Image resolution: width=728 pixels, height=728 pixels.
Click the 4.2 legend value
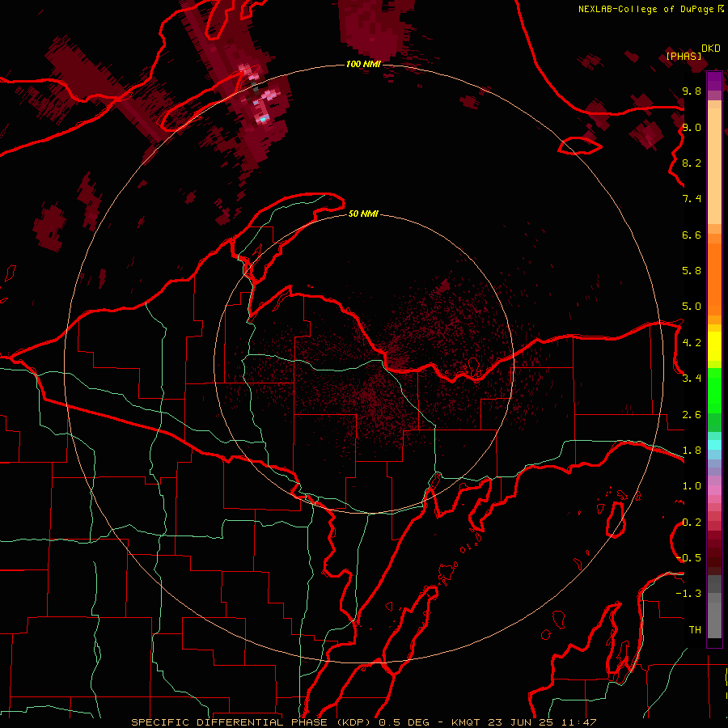click(x=692, y=343)
